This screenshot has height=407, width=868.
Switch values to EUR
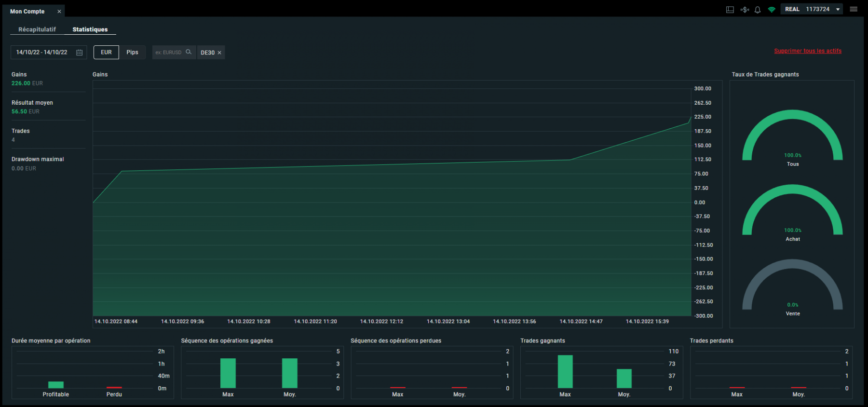pyautogui.click(x=106, y=52)
